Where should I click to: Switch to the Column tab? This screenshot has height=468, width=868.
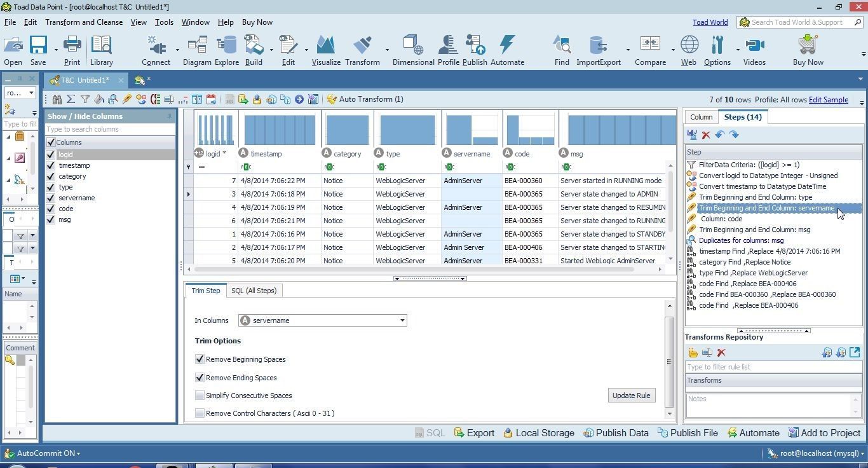tap(701, 117)
